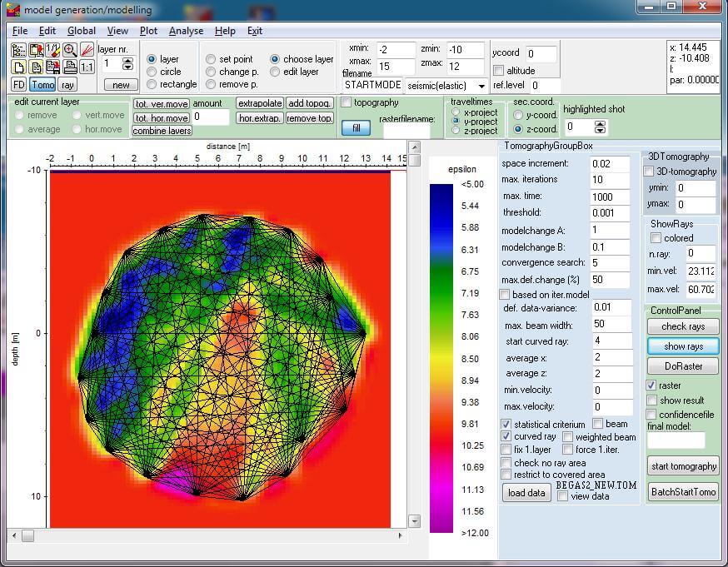
Task: Decrease highlighted shot with the down arrow
Action: (601, 131)
